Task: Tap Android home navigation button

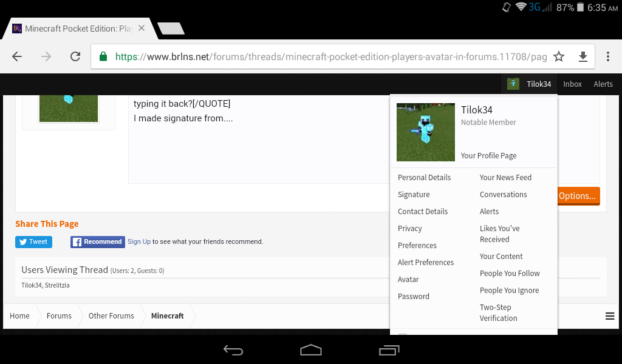Action: tap(310, 350)
